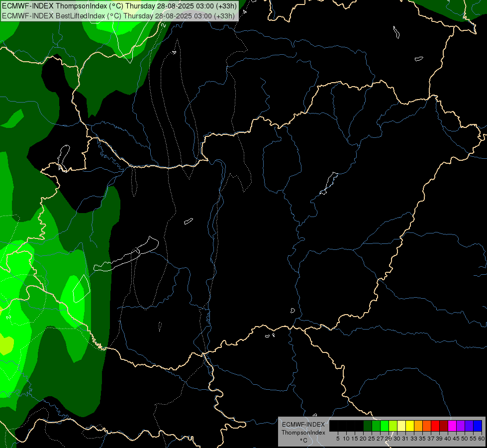Screen dimensions: 487x448
Task: Click the legend tick value 60
Action: [482, 439]
